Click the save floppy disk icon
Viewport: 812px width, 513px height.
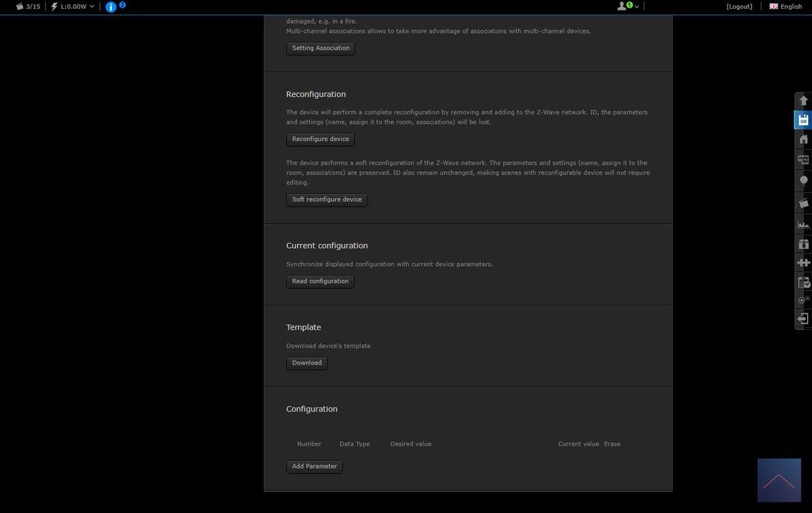tap(803, 120)
